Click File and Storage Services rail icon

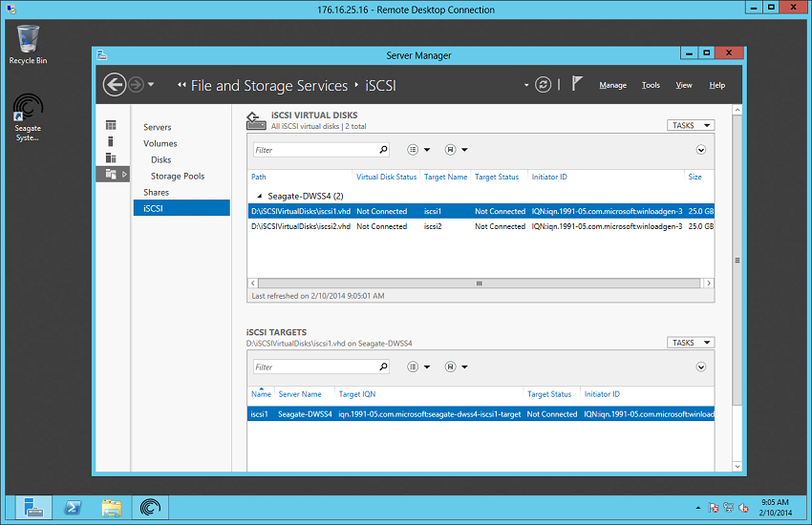click(x=111, y=174)
